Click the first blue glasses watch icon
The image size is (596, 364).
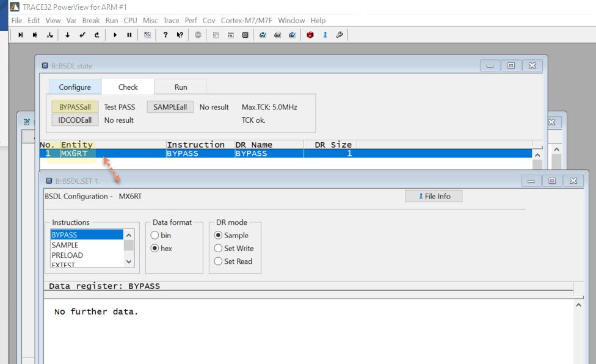(x=263, y=35)
